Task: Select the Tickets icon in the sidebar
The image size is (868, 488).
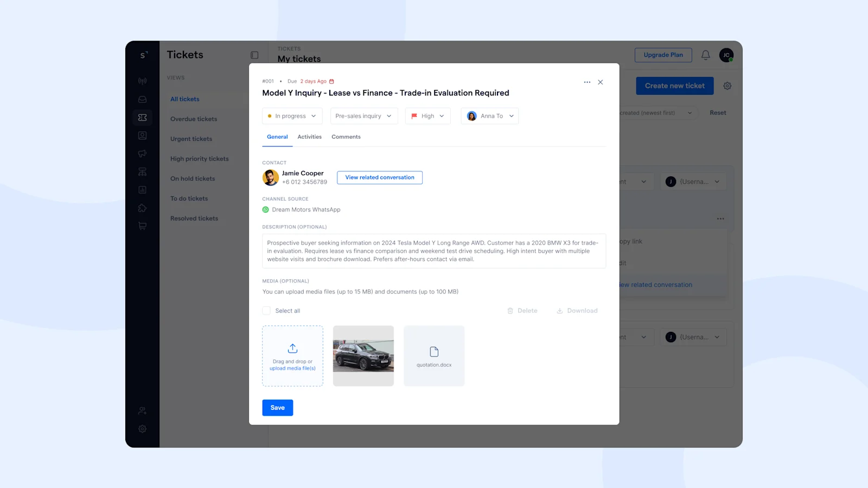Action: (x=142, y=117)
